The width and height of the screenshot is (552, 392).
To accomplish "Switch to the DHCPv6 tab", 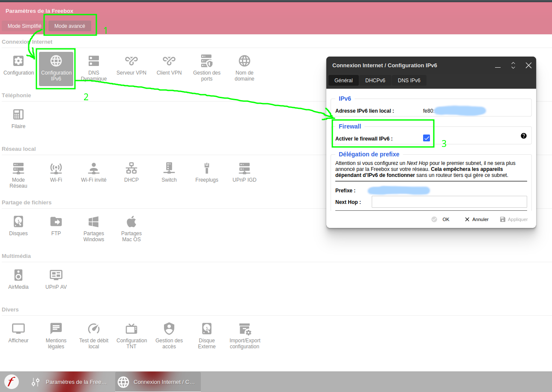I will pyautogui.click(x=375, y=81).
